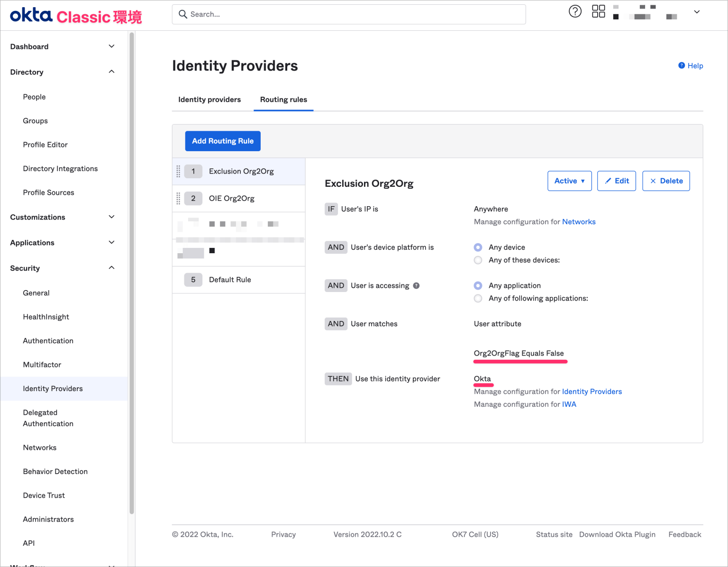Open the Active status dropdown
Image resolution: width=728 pixels, height=567 pixels.
(x=569, y=181)
